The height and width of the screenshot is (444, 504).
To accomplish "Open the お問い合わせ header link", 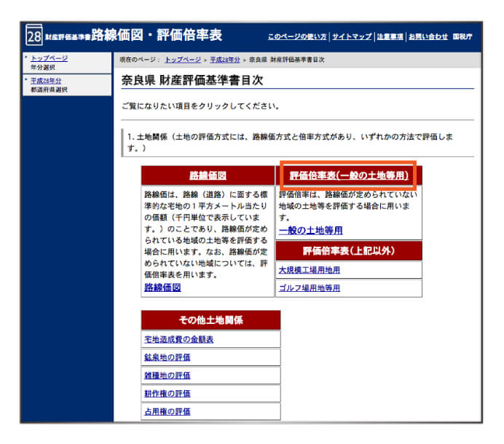I will (x=428, y=36).
